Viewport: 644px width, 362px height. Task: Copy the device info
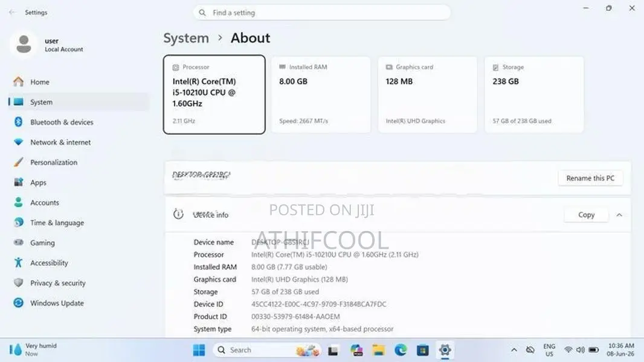[586, 215]
